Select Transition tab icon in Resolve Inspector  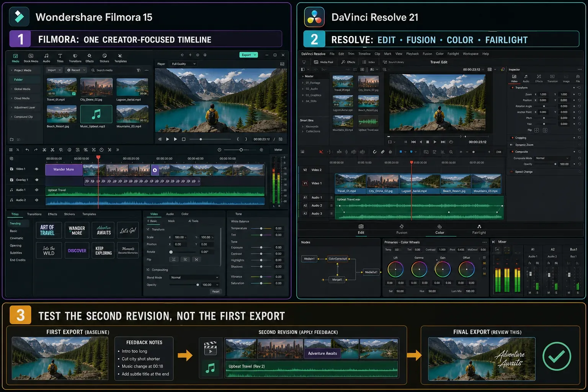coord(552,78)
